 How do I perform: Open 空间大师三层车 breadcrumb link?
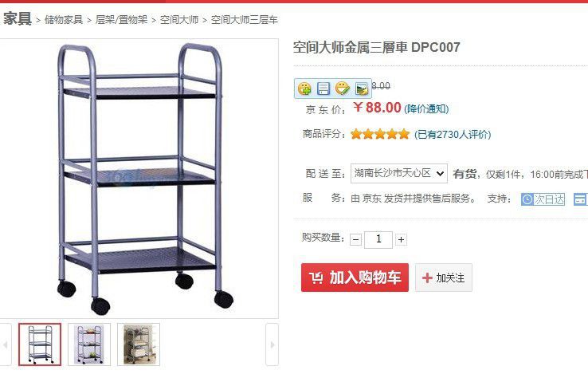(x=245, y=19)
